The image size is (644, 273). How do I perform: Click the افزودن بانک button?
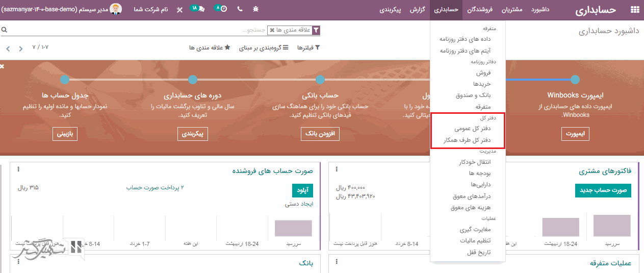point(320,134)
